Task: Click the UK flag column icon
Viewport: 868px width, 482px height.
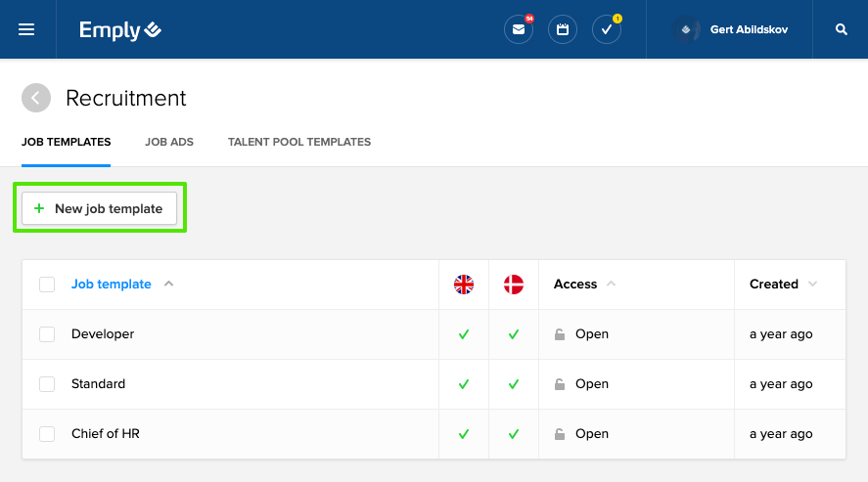Action: [464, 285]
